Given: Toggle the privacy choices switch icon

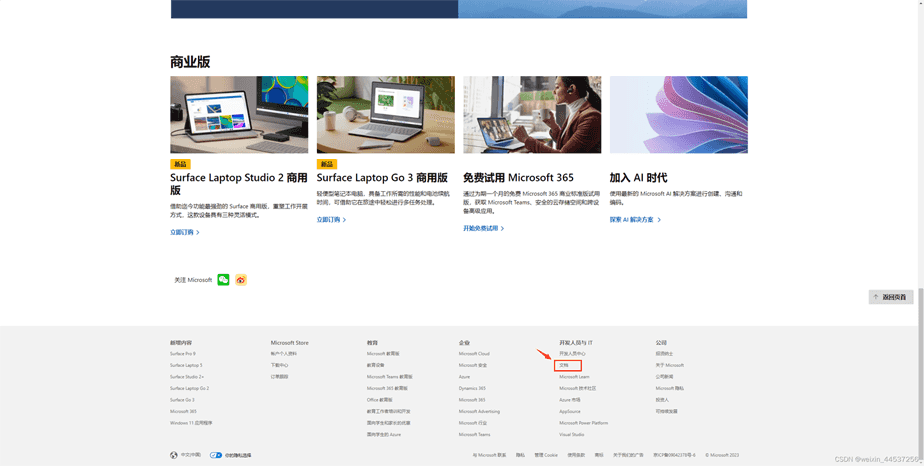Looking at the screenshot, I should click(215, 455).
